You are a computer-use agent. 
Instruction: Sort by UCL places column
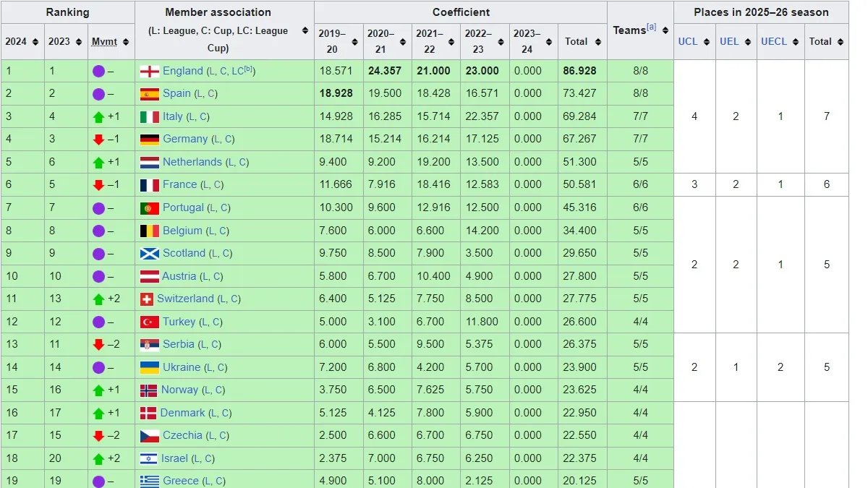(706, 42)
